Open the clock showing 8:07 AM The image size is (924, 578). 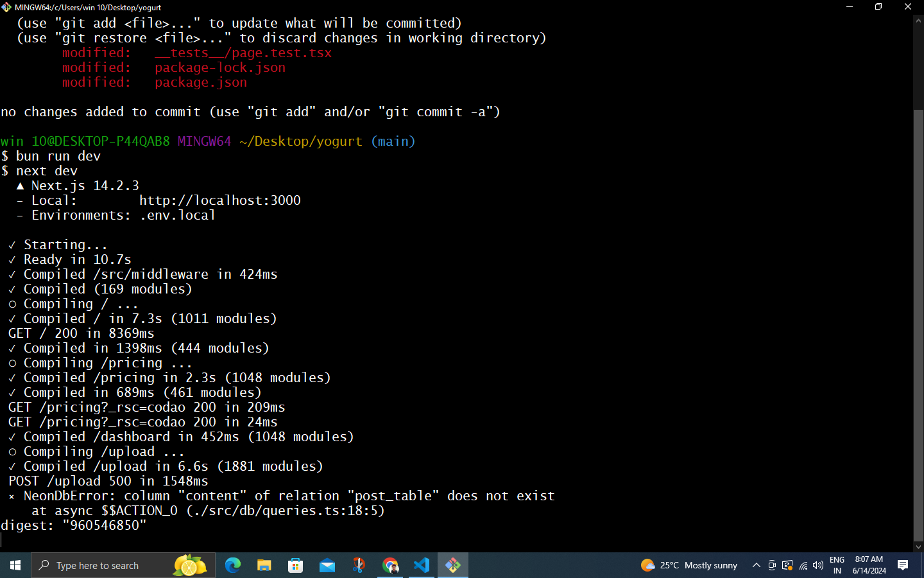pyautogui.click(x=869, y=565)
